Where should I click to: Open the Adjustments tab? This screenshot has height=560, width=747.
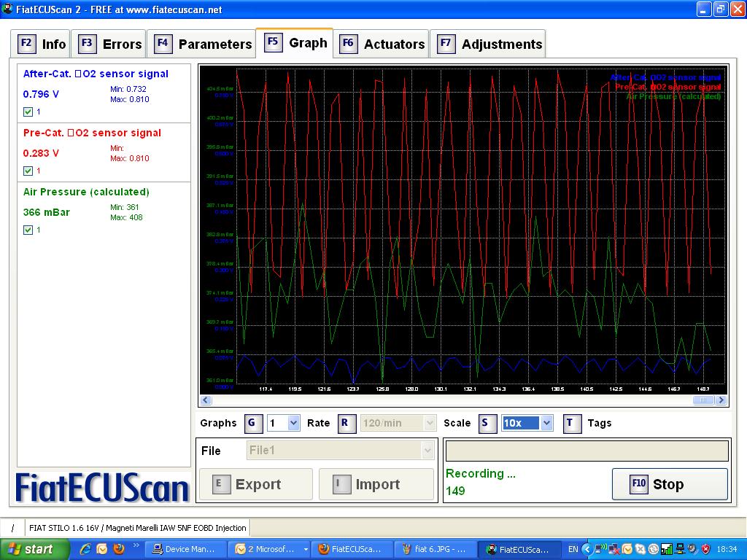[x=488, y=44]
